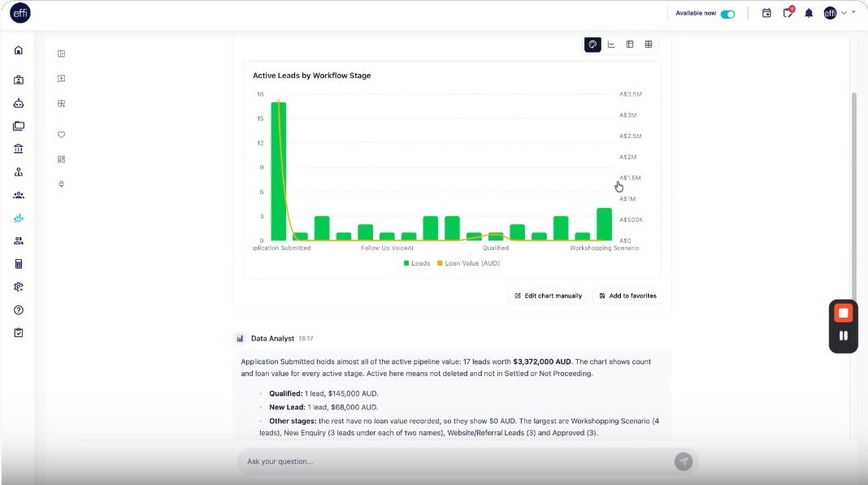Open the plug integrations icon
The image size is (868, 485).
(62, 184)
